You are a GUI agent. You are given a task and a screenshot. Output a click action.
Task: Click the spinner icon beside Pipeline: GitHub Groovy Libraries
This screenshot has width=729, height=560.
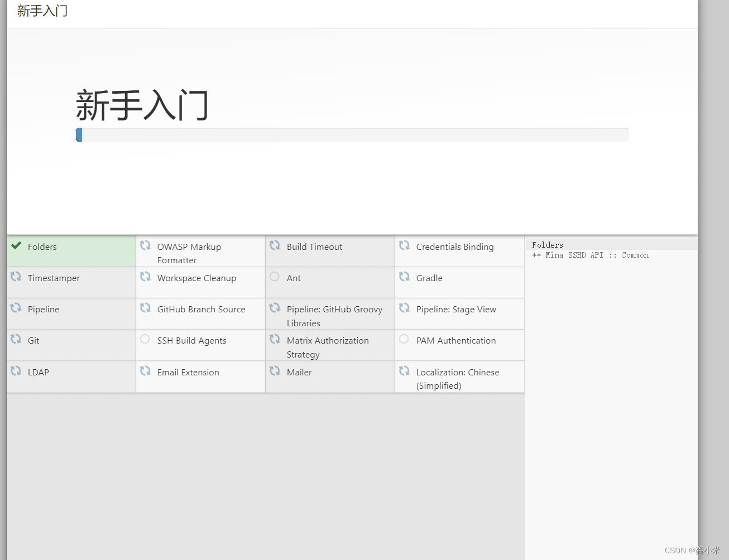pos(275,308)
